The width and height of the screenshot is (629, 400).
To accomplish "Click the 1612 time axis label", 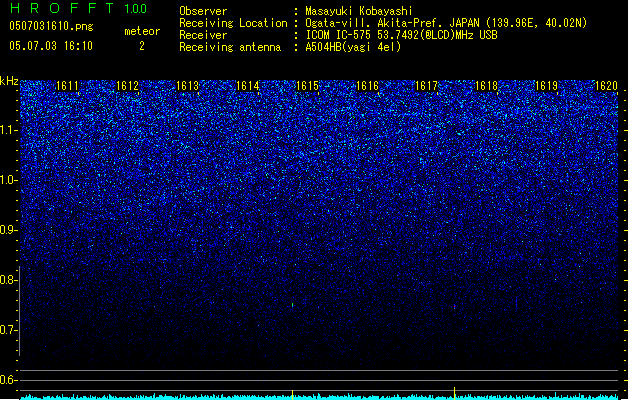I will tap(127, 86).
